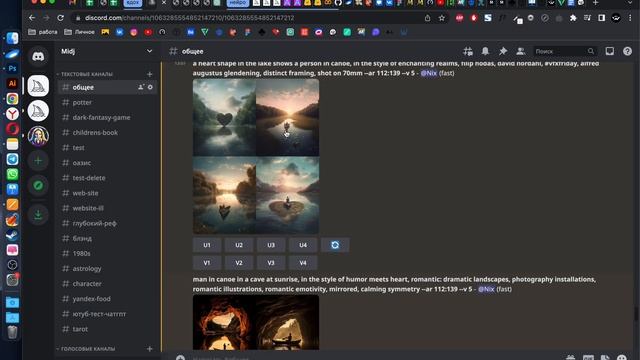Open the Личное bookmarks folder

80,32
